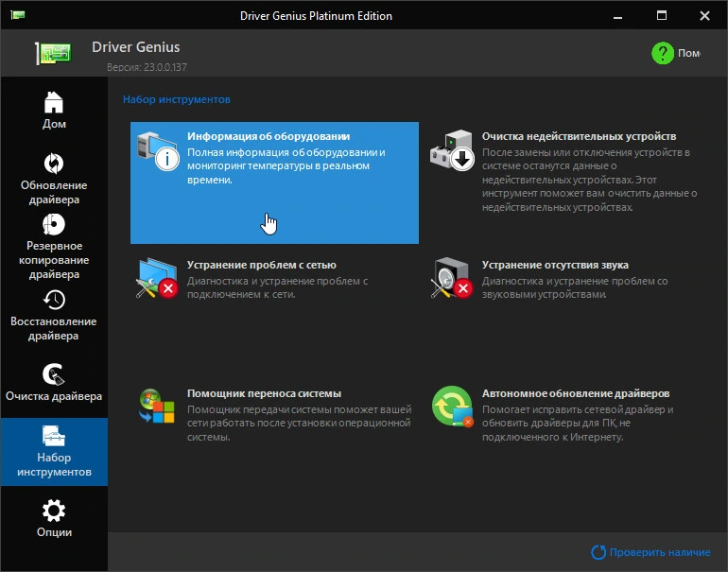
Task: Click hardware info description about temperature monitoring
Action: (286, 165)
